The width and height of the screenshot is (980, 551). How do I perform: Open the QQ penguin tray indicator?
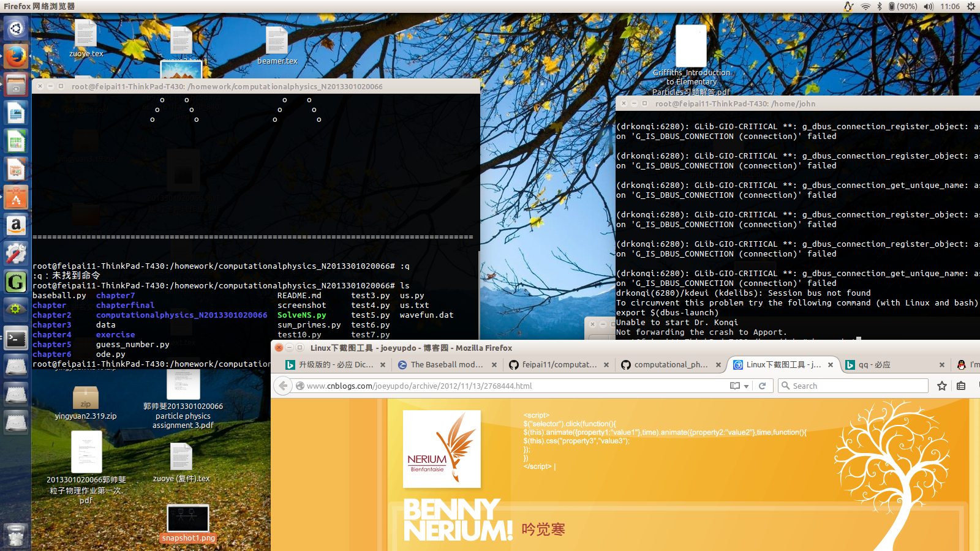click(848, 7)
